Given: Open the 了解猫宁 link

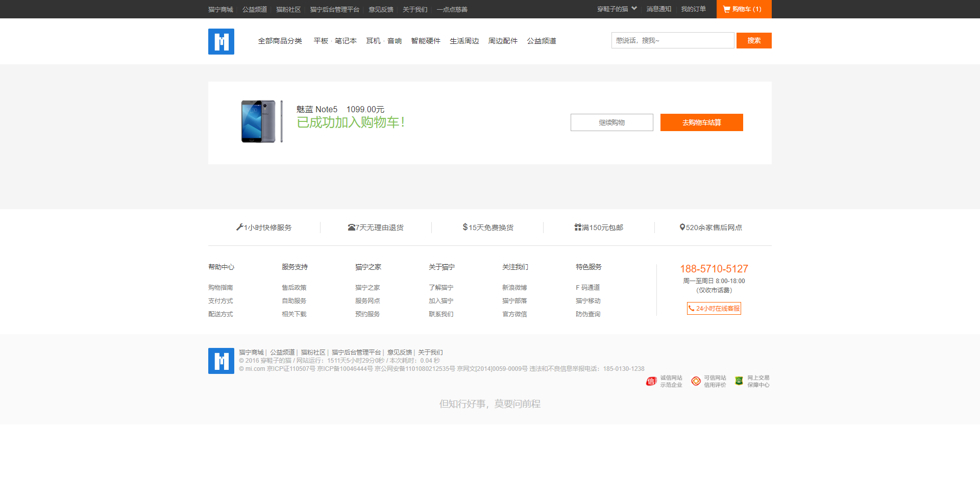Looking at the screenshot, I should (441, 288).
